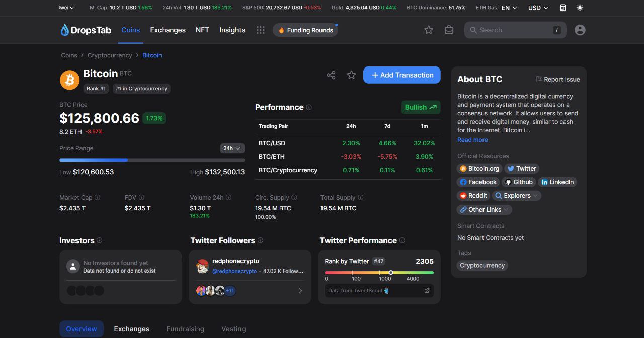
Task: Click the Report Issue flag button
Action: tap(557, 79)
